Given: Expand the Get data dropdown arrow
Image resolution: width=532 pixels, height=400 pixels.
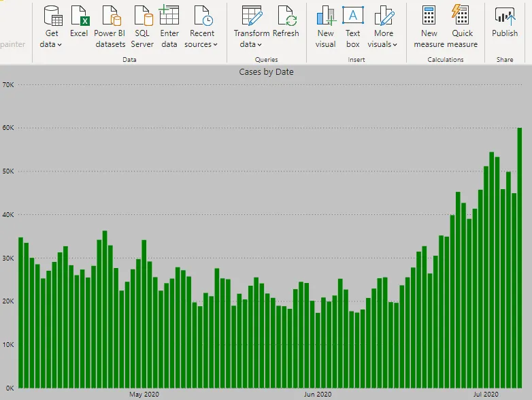Looking at the screenshot, I should point(60,45).
